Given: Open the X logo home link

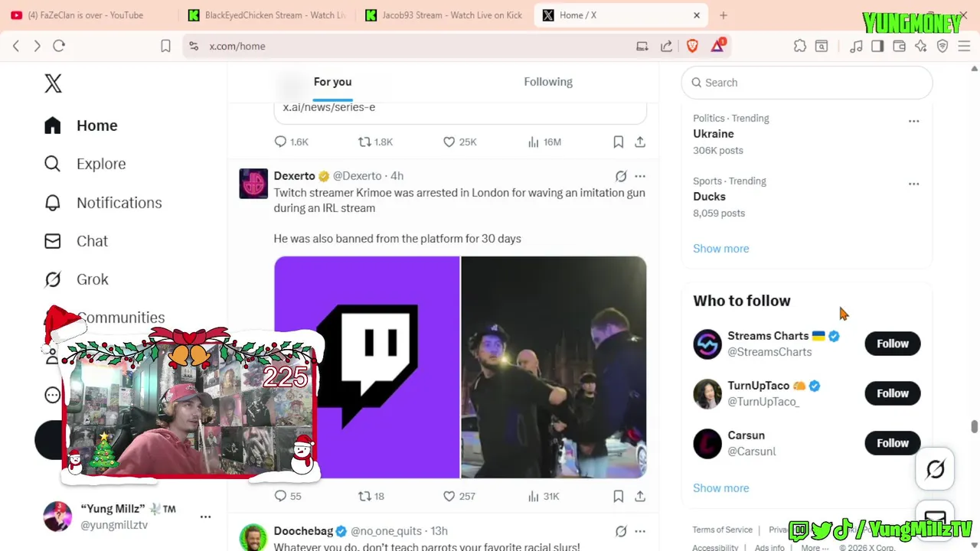Looking at the screenshot, I should point(53,83).
